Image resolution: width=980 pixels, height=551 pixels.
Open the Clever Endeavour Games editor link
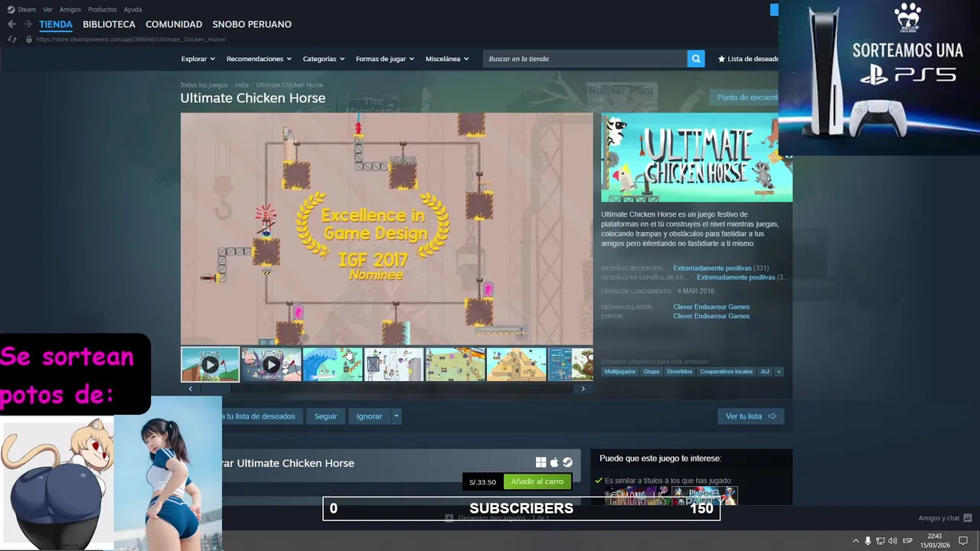point(711,316)
